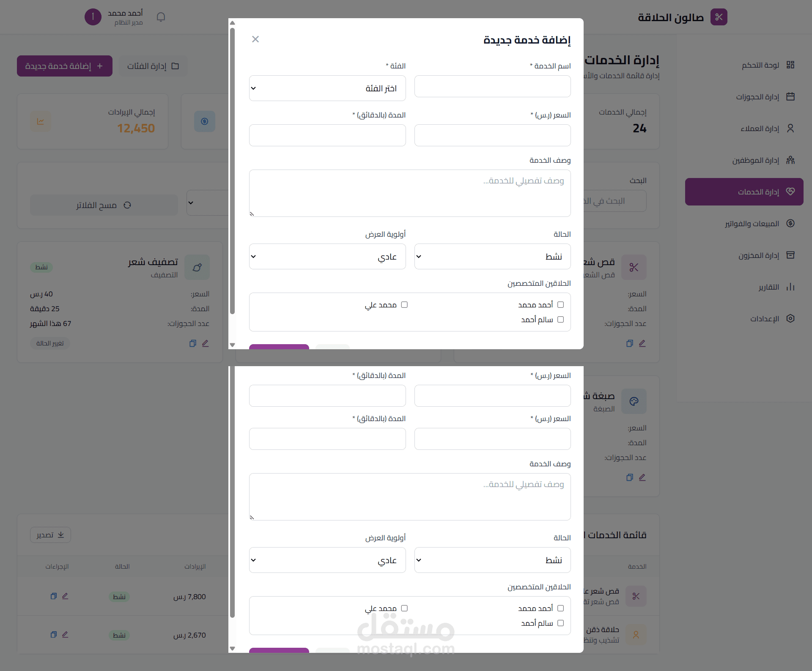Check the محمد علي barber checkbox in top dialog

point(404,304)
